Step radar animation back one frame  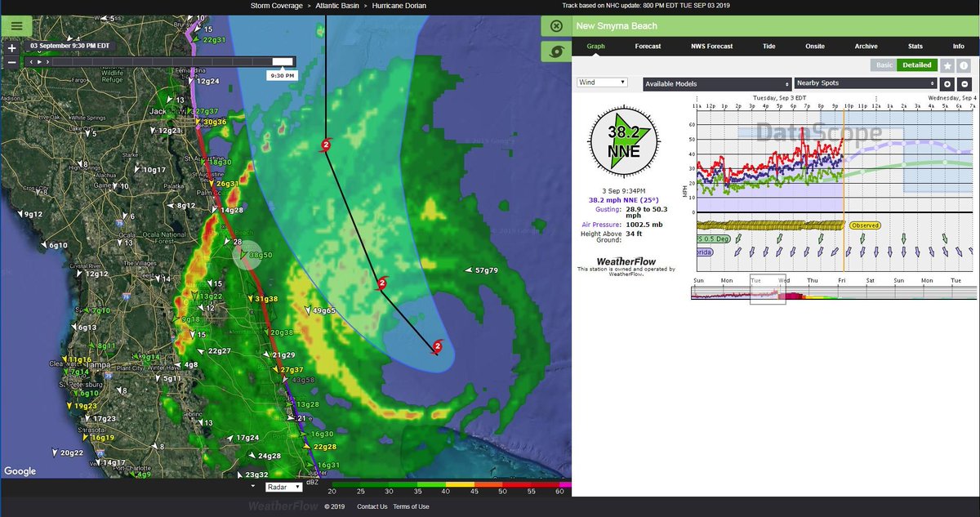32,61
